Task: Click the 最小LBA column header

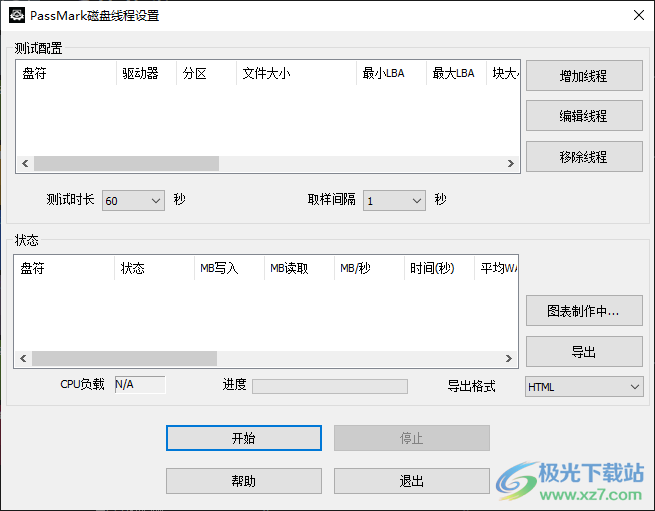Action: pyautogui.click(x=392, y=73)
